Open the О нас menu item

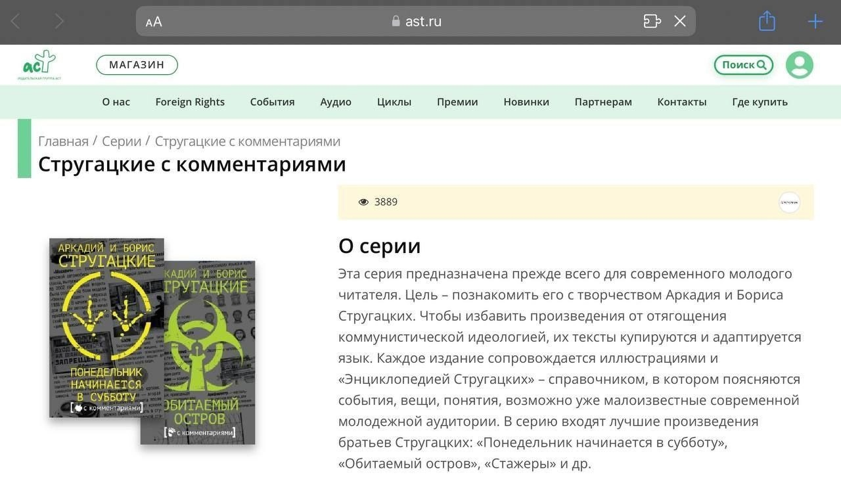coord(116,102)
